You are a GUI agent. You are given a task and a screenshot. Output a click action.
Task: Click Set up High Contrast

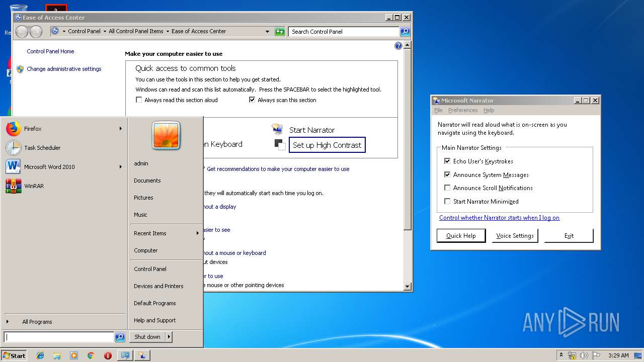(327, 145)
